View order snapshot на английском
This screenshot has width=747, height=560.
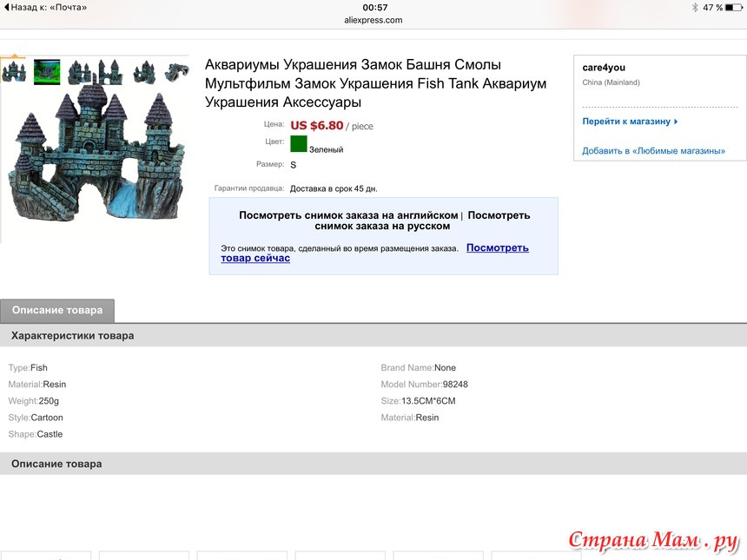(x=348, y=215)
